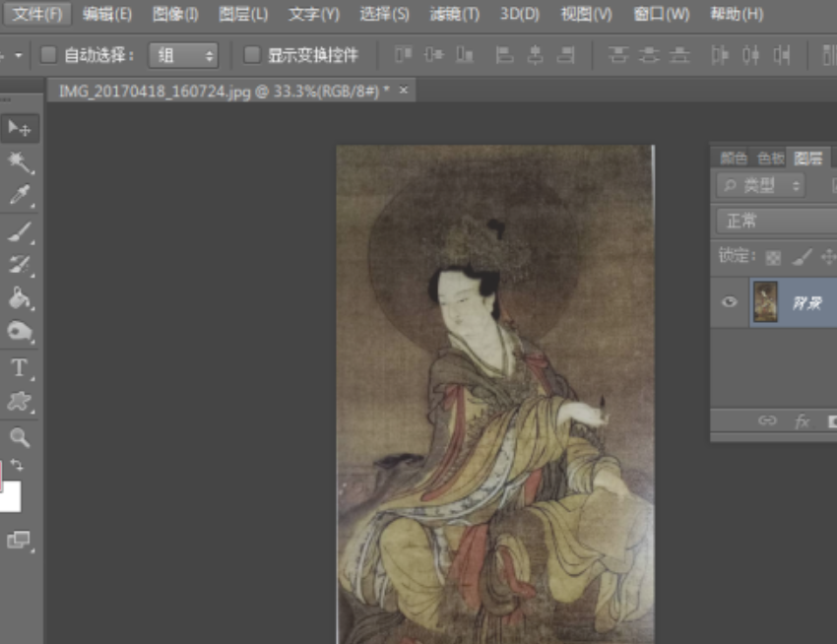Click the distribute left edges icon

[x=719, y=54]
